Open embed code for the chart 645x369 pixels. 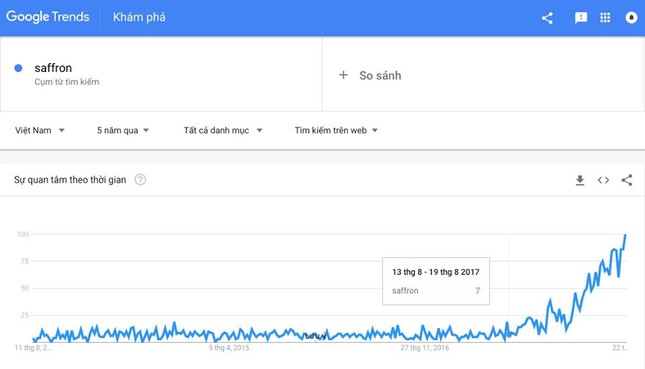pos(603,180)
